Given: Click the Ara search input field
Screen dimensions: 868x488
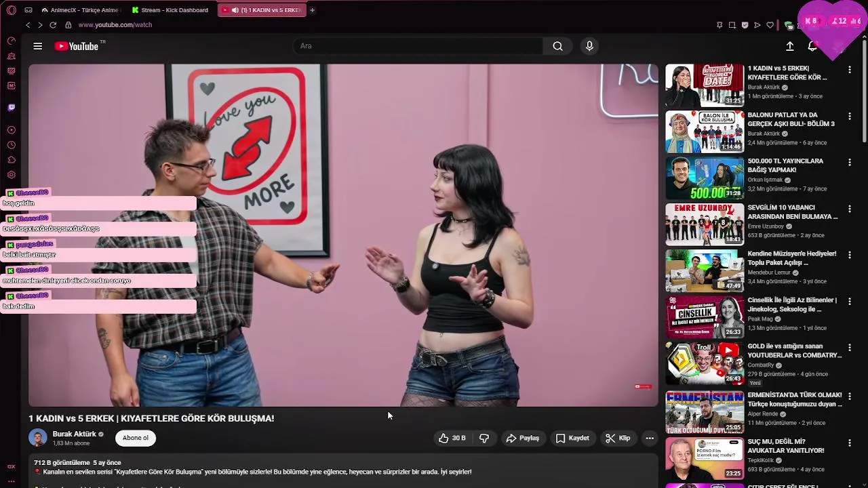Looking at the screenshot, I should click(418, 46).
